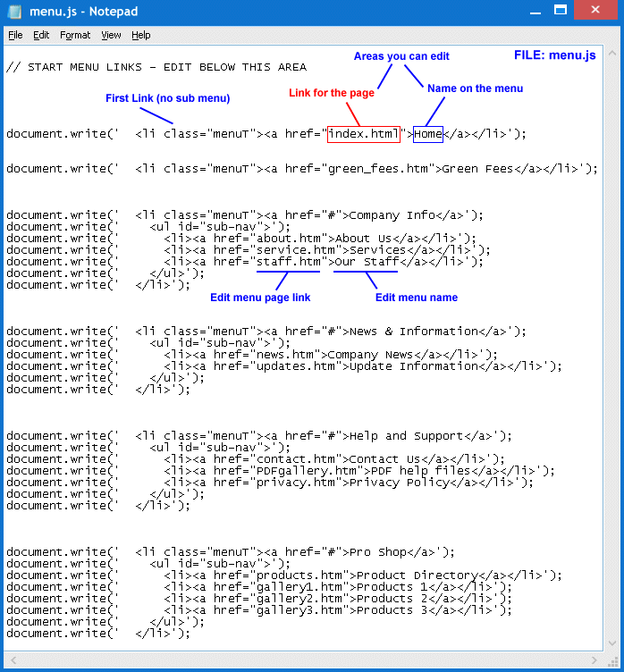Open the Edit menu

point(41,35)
